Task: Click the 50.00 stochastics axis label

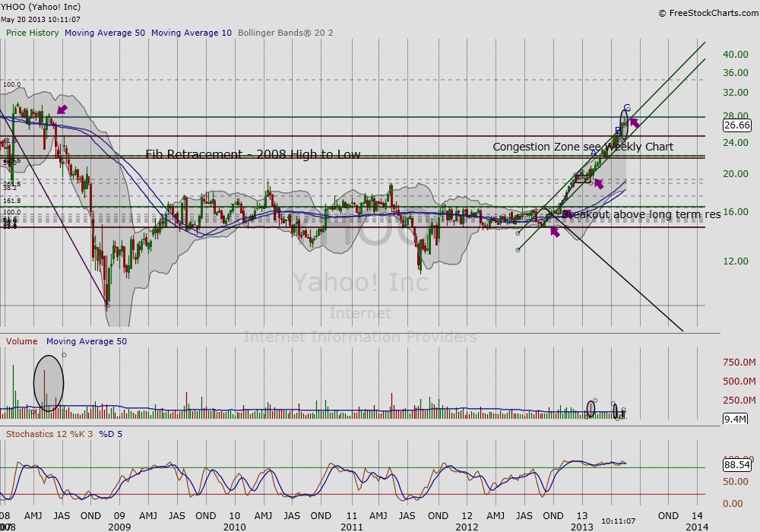Action: (x=735, y=482)
